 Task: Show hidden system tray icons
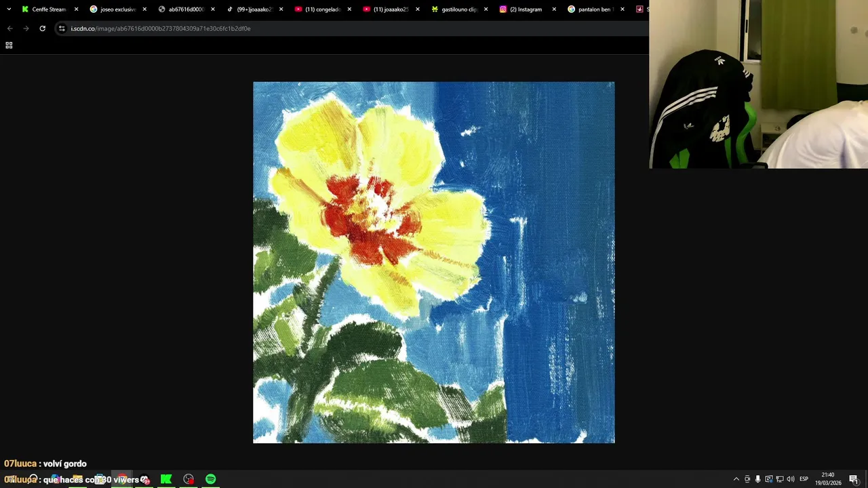[x=736, y=479]
